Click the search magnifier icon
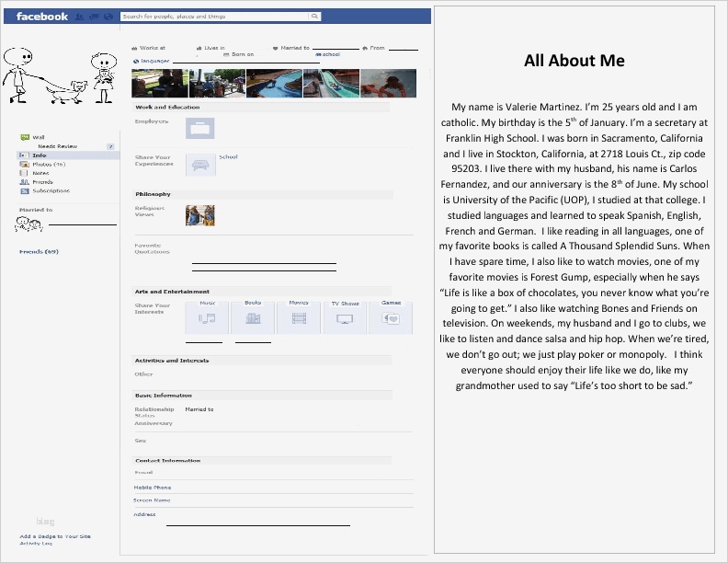This screenshot has height=563, width=728. coord(314,17)
